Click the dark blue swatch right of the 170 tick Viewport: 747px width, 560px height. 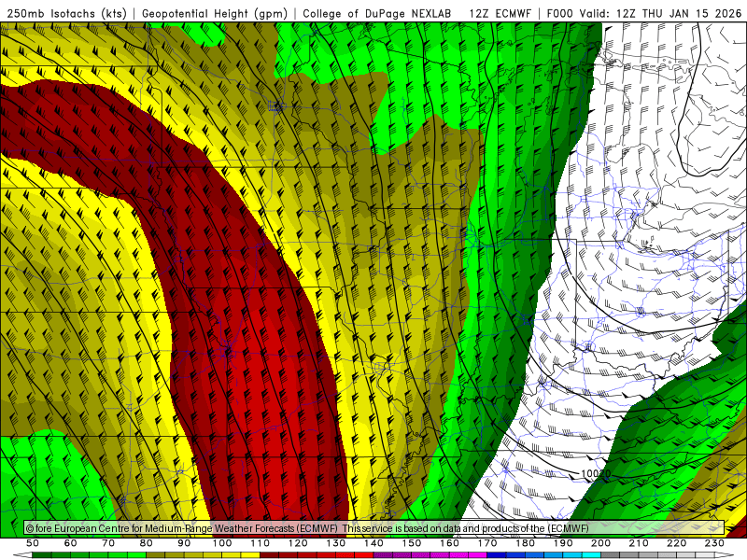[497, 555]
